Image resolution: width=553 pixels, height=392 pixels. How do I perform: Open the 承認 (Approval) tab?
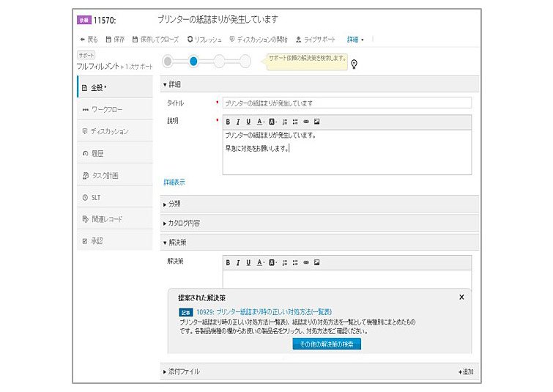115,241
